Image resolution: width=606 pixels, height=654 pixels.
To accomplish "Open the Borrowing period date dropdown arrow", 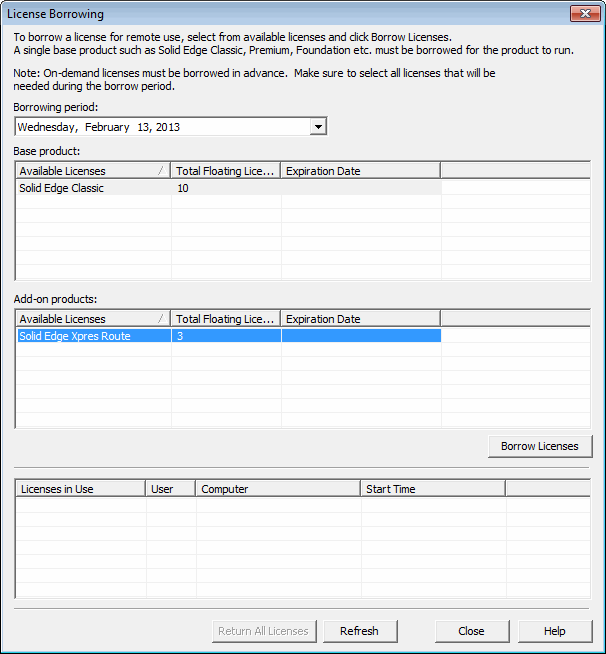I will tap(318, 127).
